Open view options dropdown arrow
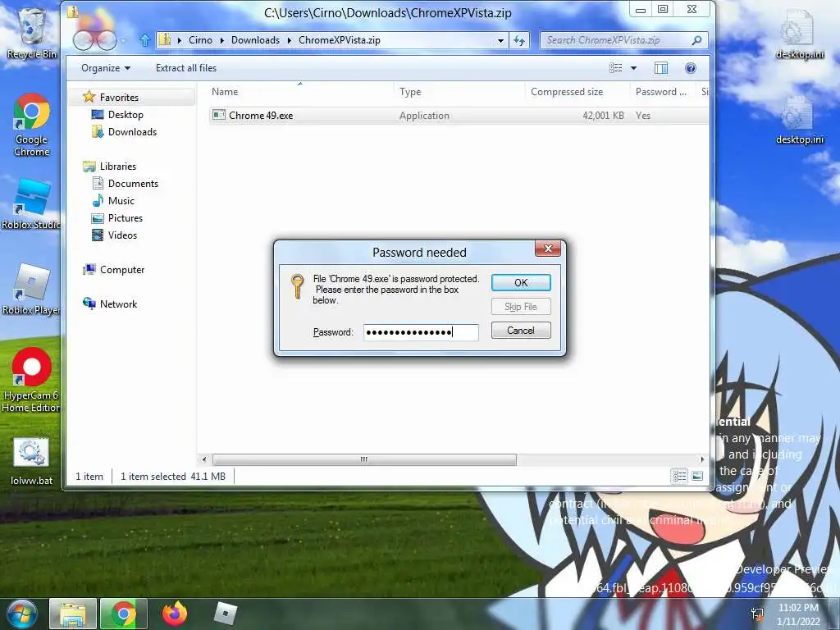 pyautogui.click(x=634, y=68)
